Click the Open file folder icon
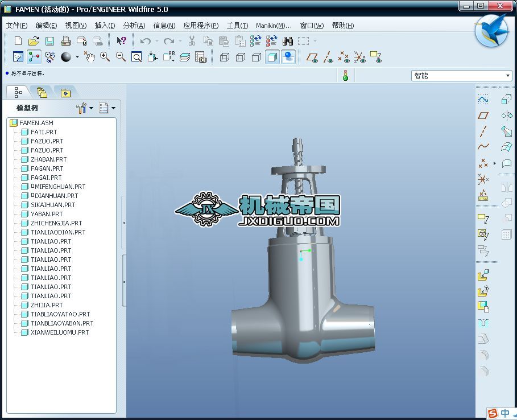Image resolution: width=517 pixels, height=420 pixels. 34,41
